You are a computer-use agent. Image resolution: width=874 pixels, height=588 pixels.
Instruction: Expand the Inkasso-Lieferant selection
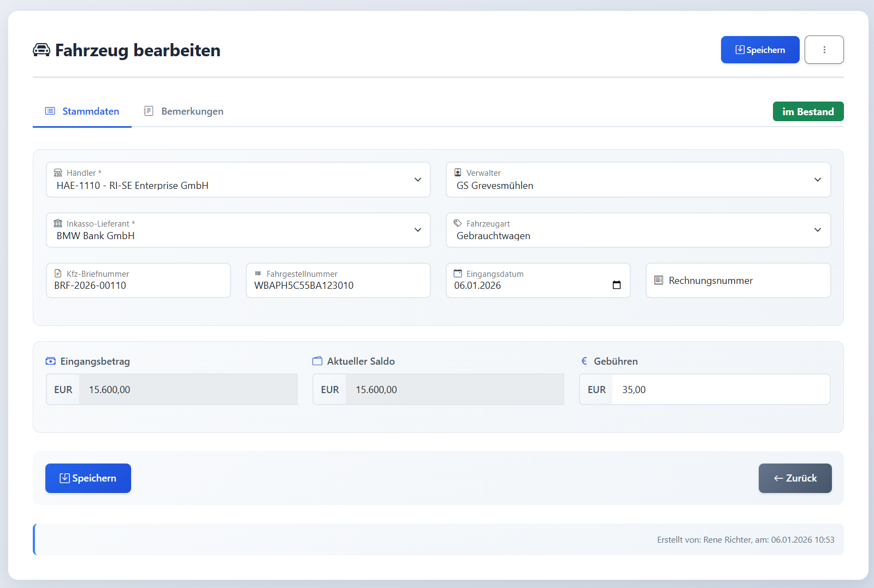[x=417, y=230]
